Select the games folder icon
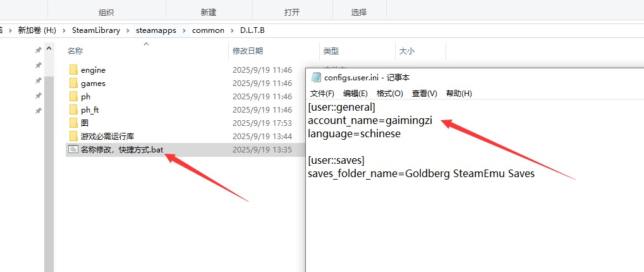Image resolution: width=644 pixels, height=272 pixels. [x=73, y=83]
